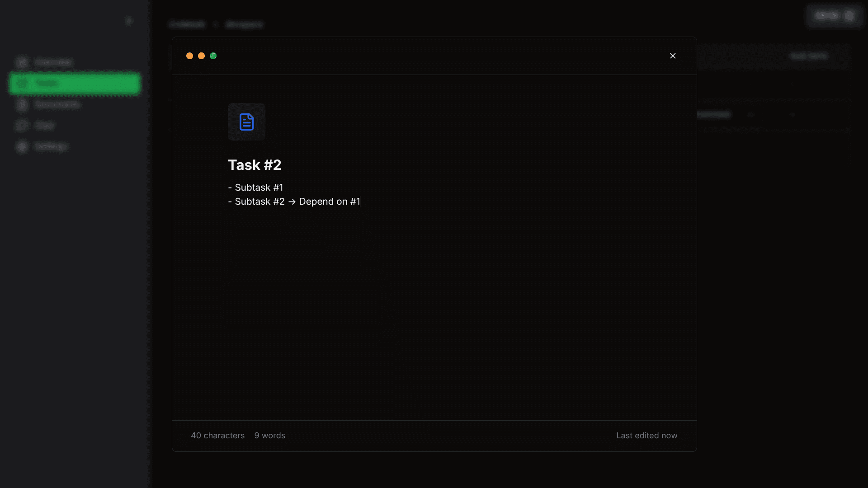868x488 pixels.
Task: Click the green maximize traffic light dot
Action: [x=213, y=56]
